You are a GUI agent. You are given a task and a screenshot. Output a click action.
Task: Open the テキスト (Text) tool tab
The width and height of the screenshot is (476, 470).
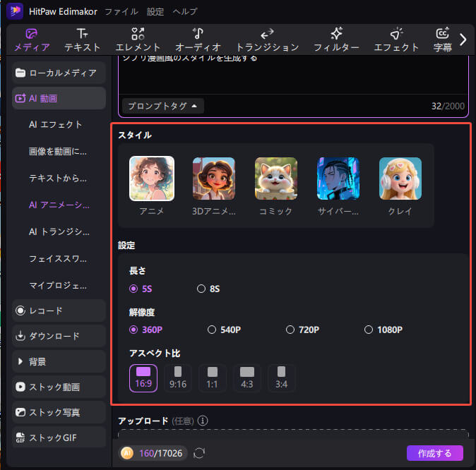tap(82, 40)
